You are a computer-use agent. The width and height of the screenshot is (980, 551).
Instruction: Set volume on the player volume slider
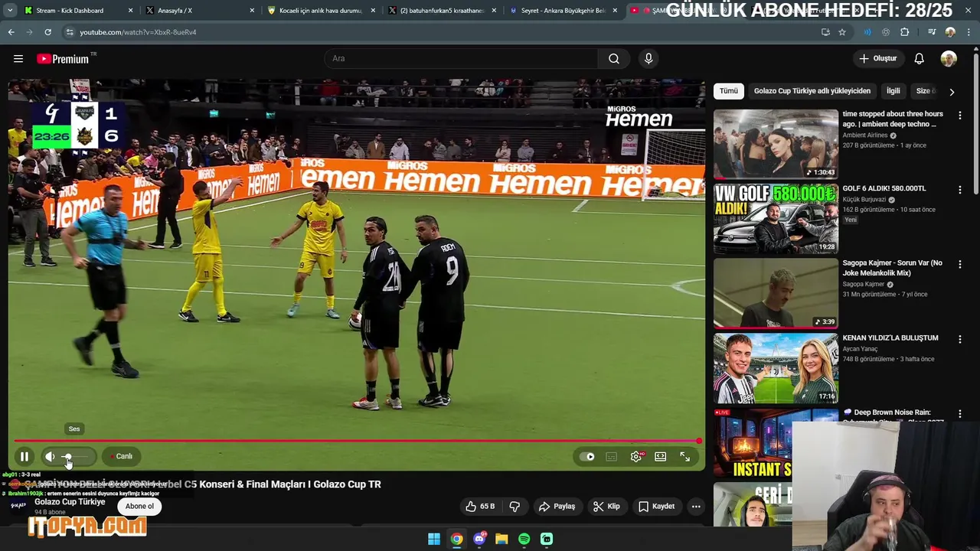pyautogui.click(x=76, y=457)
